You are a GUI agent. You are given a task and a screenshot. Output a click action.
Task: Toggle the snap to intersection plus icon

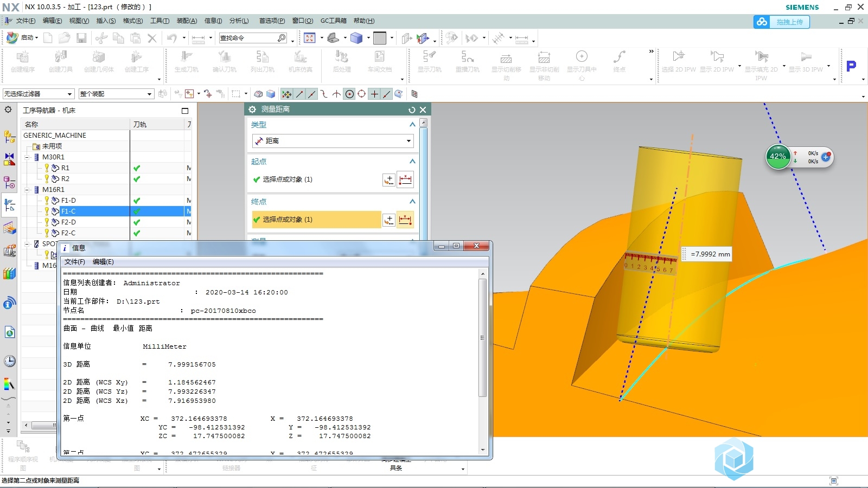374,94
